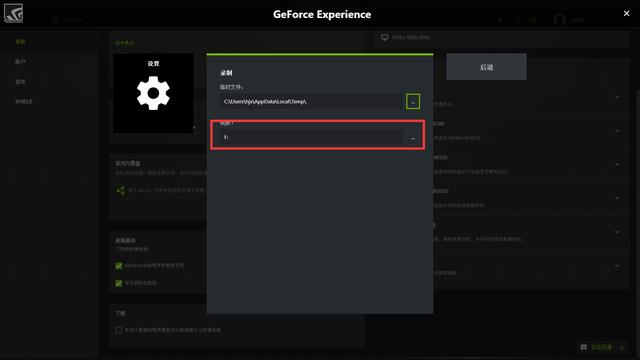This screenshot has width=640, height=360.
Task: Close the GeForce Experience overlay
Action: pyautogui.click(x=627, y=13)
